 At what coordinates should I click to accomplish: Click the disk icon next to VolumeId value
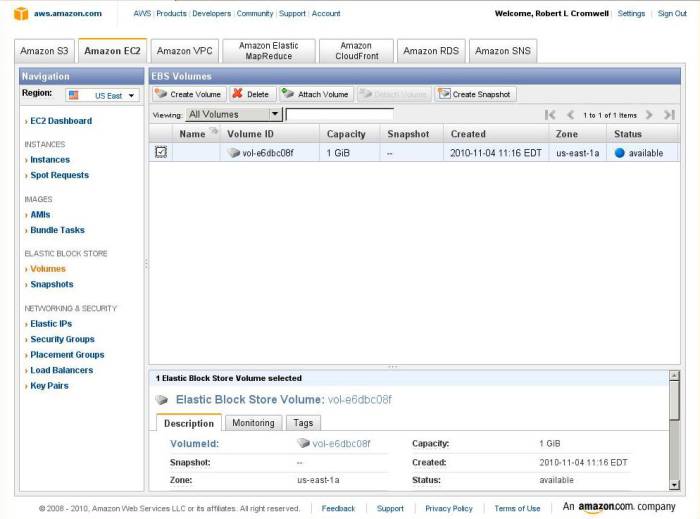(x=304, y=443)
